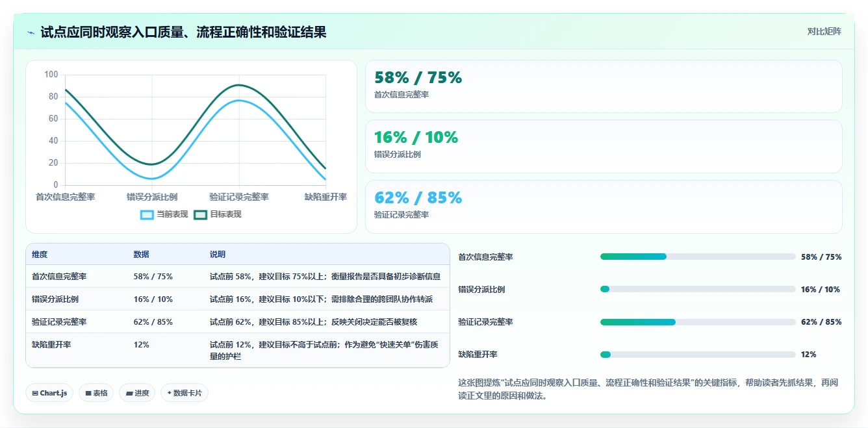Click the description starting 试点前 62%
868x428 pixels.
[313, 322]
